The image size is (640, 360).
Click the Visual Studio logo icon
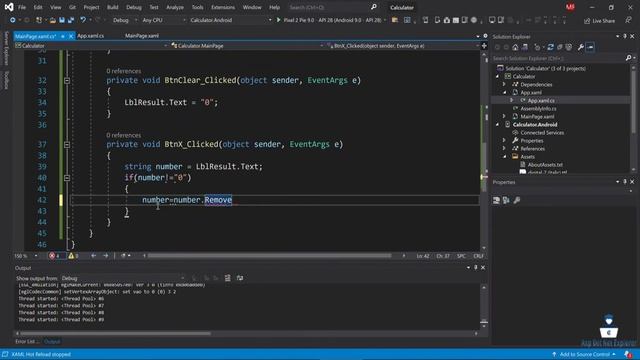pyautogui.click(x=9, y=7)
